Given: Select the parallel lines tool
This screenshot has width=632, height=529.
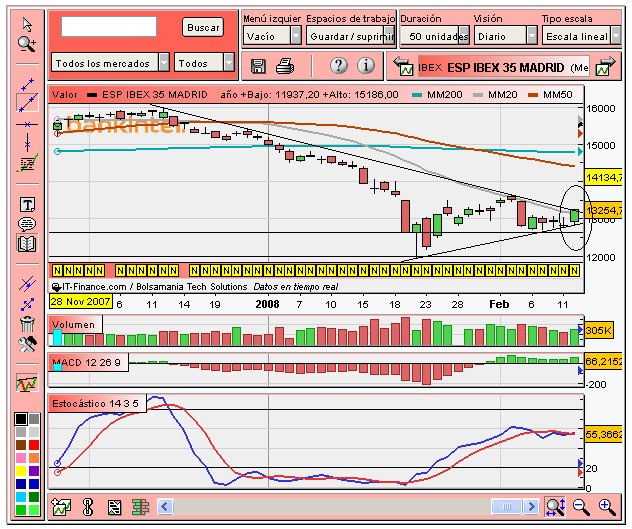Looking at the screenshot, I should pos(27,284).
